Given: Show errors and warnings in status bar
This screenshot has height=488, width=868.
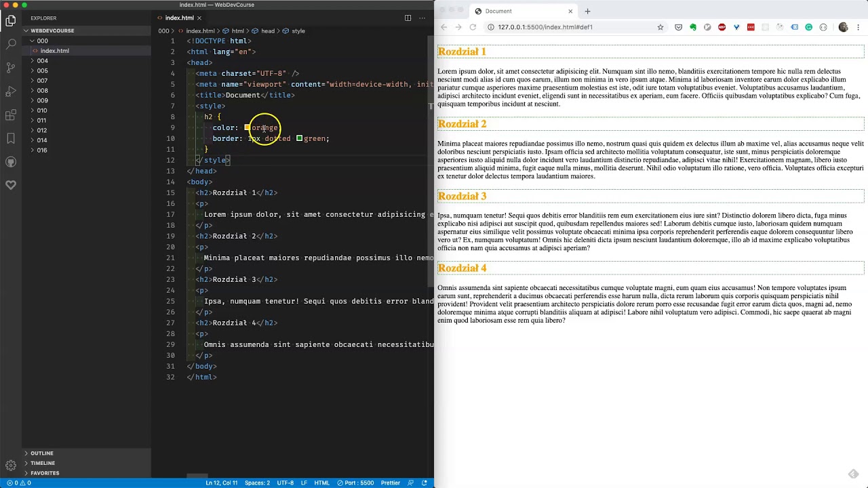Looking at the screenshot, I should coord(19,483).
